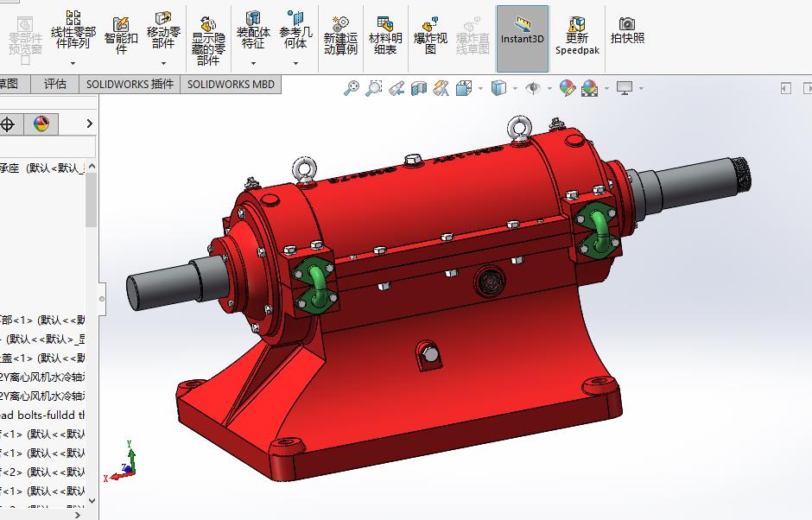Open Reference Geometry dropdown arrow
The height and width of the screenshot is (520, 812).
(x=295, y=63)
